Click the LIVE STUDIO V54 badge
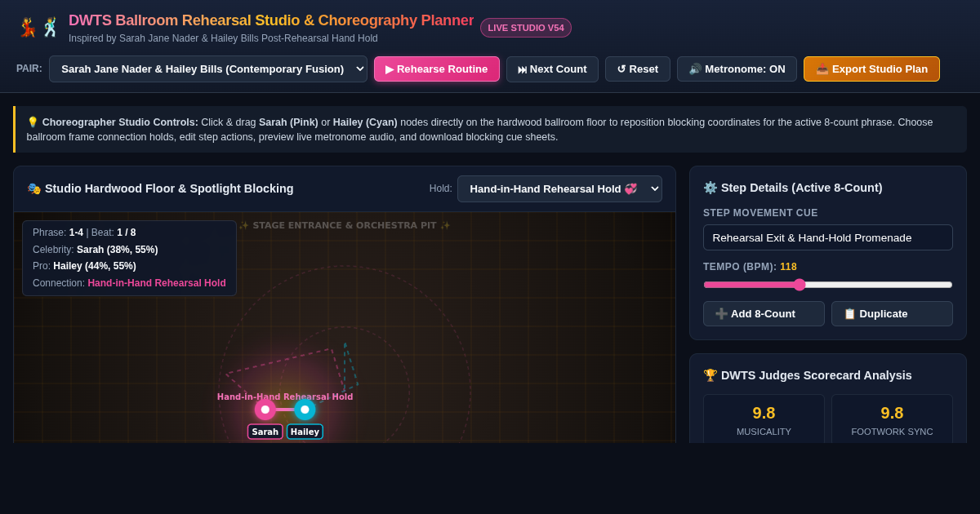Image resolution: width=980 pixels, height=514 pixels. (x=526, y=28)
